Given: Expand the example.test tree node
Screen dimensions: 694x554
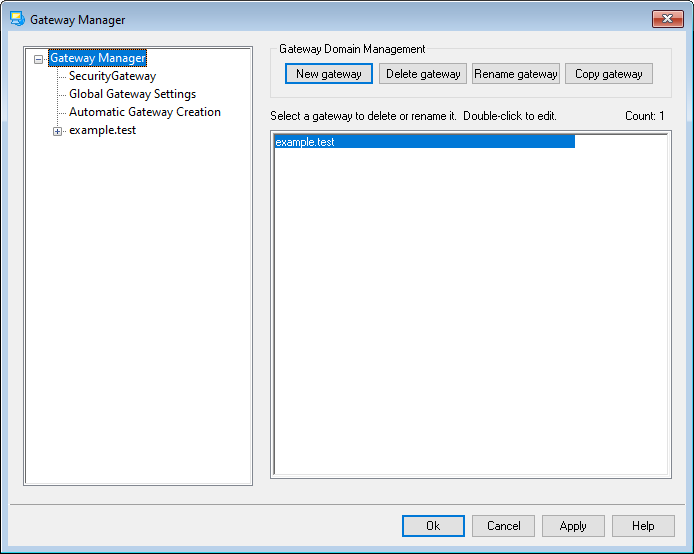Looking at the screenshot, I should pyautogui.click(x=57, y=131).
